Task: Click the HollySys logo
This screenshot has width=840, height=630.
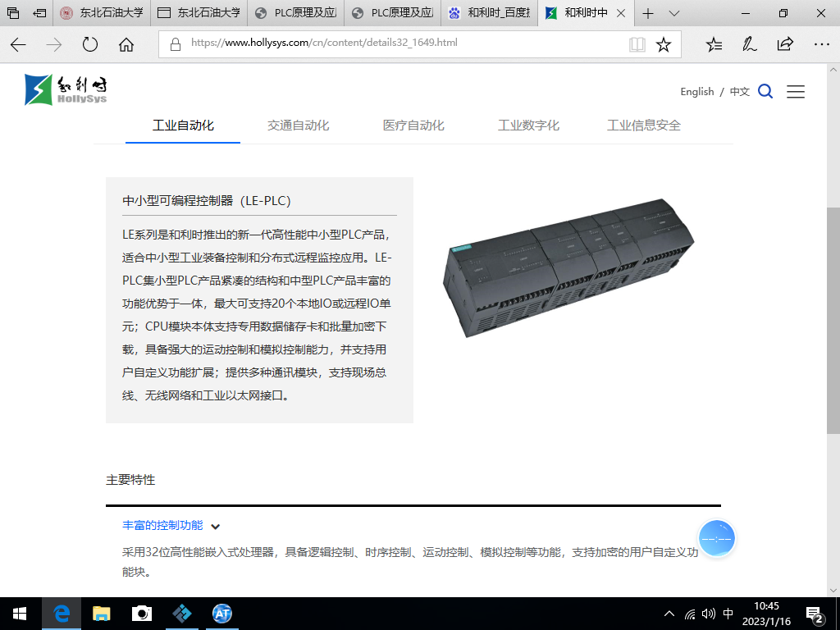Action: click(x=66, y=89)
